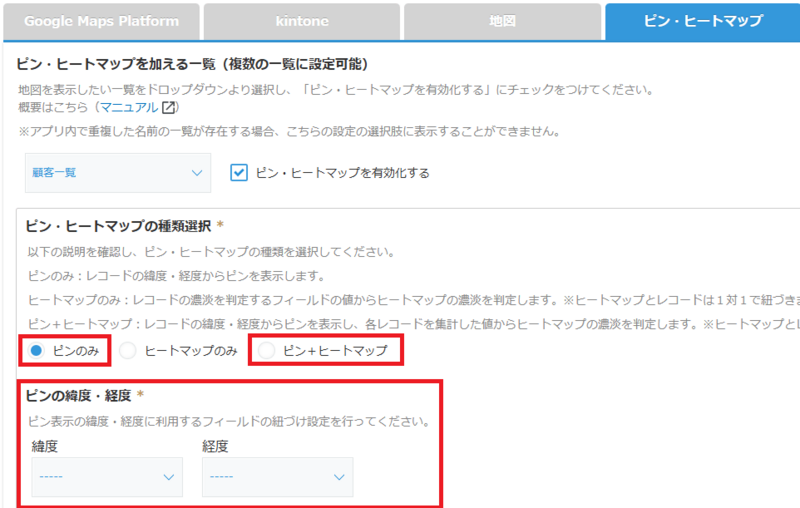Expand the 緯度 field dropdown
800x508 pixels.
coord(107,477)
